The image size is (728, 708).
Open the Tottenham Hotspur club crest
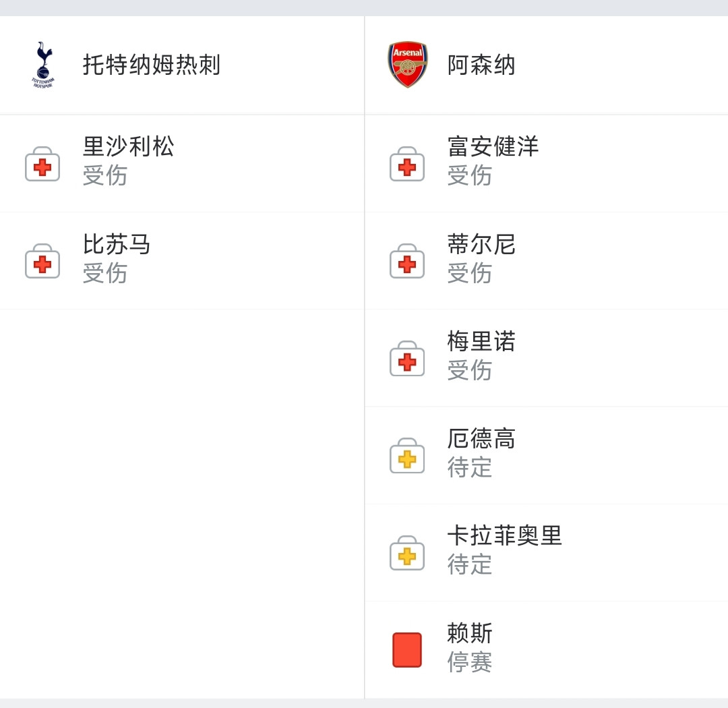coord(42,65)
